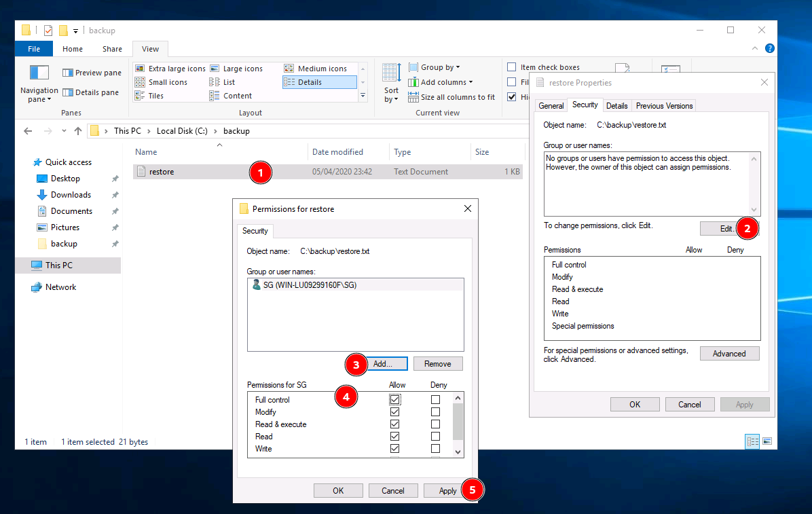Select the Tiles layout

[149, 95]
